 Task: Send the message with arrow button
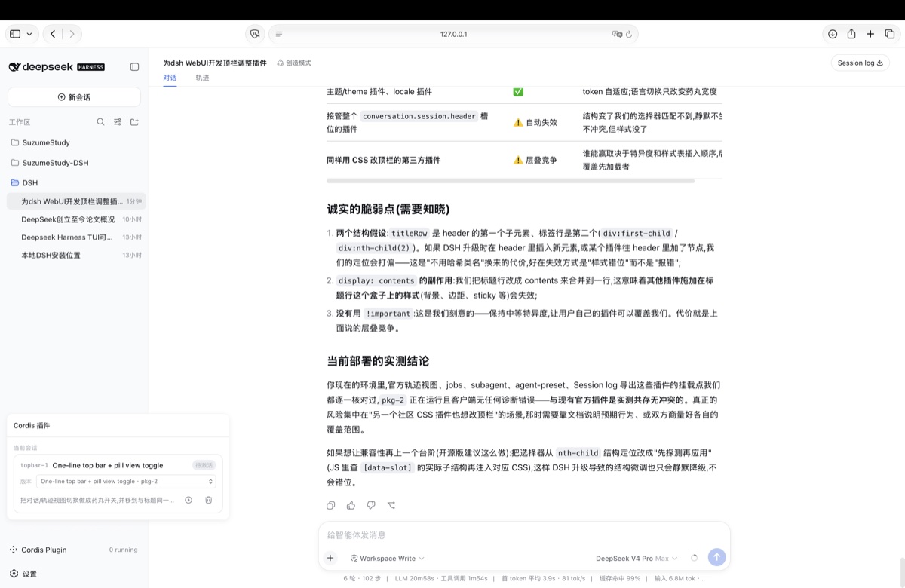(x=717, y=557)
